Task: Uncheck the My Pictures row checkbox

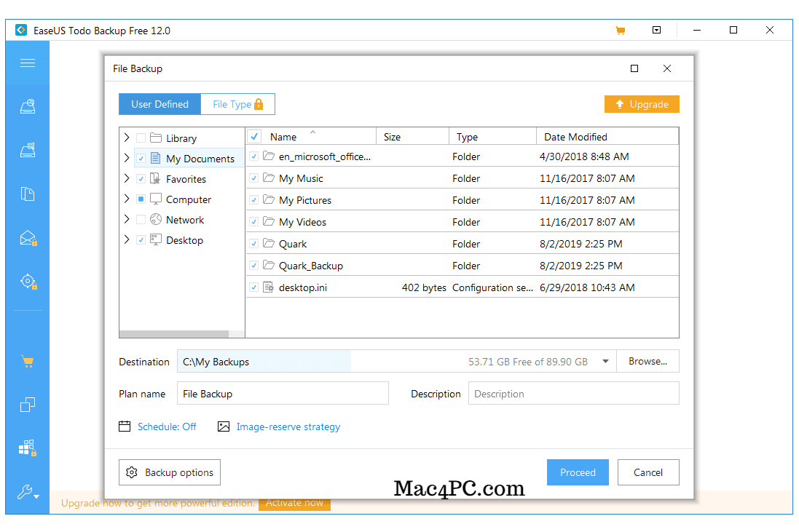Action: pos(253,200)
